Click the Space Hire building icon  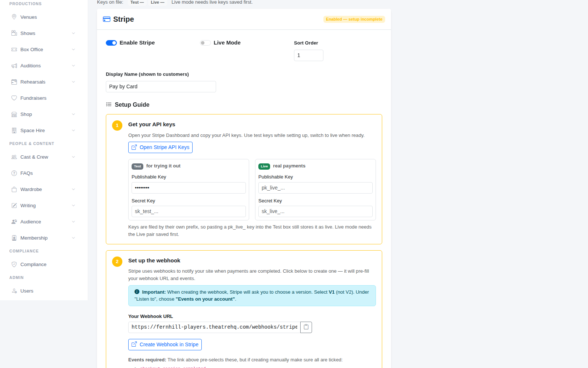pyautogui.click(x=14, y=130)
